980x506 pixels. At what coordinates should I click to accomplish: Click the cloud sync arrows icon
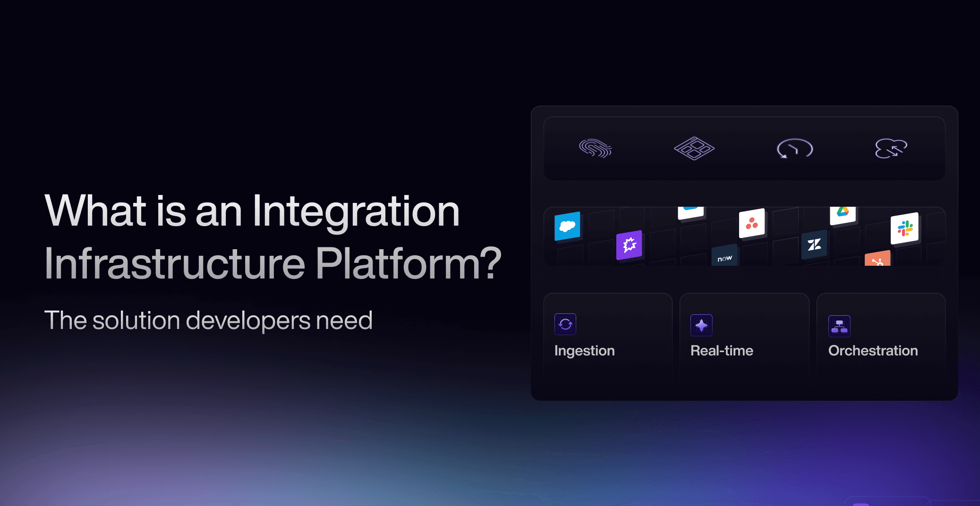891,149
